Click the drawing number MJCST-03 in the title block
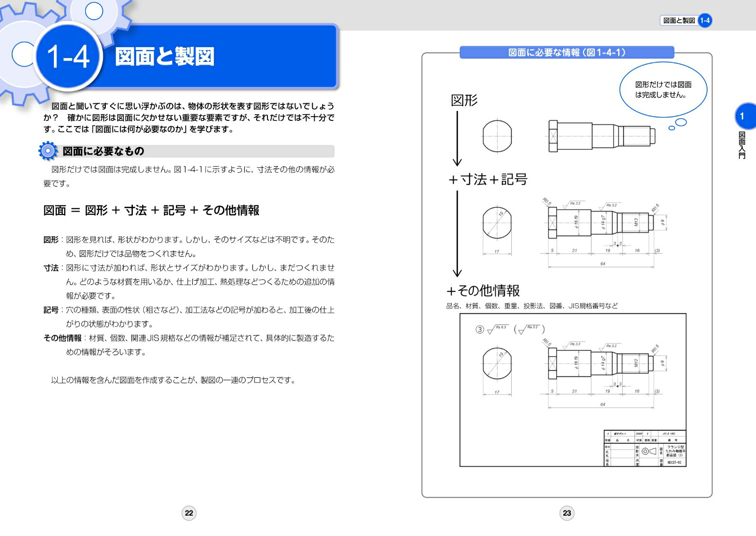 [674, 463]
